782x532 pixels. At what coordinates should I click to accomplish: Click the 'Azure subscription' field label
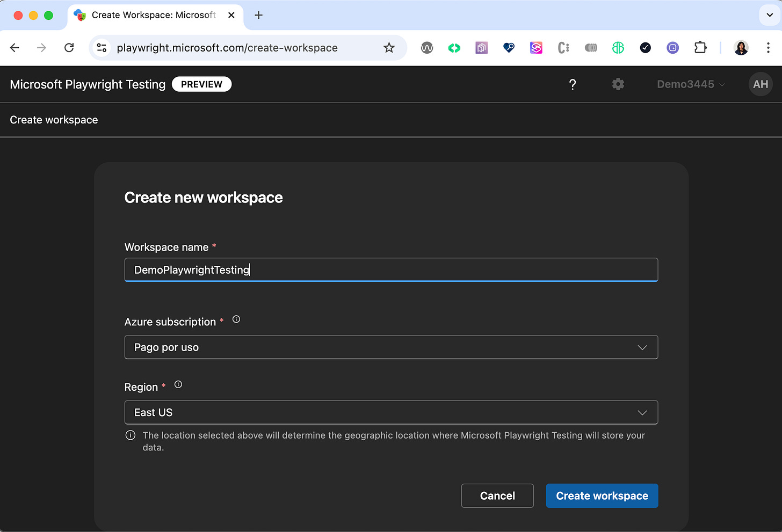170,322
